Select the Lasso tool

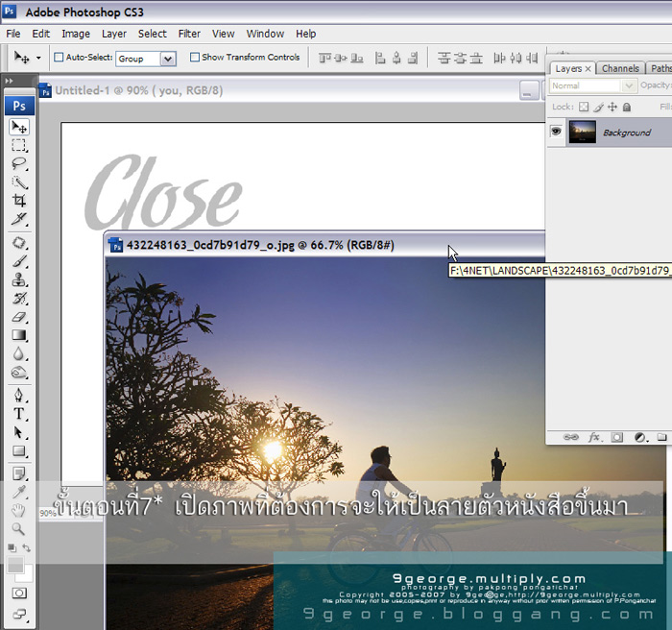(19, 164)
